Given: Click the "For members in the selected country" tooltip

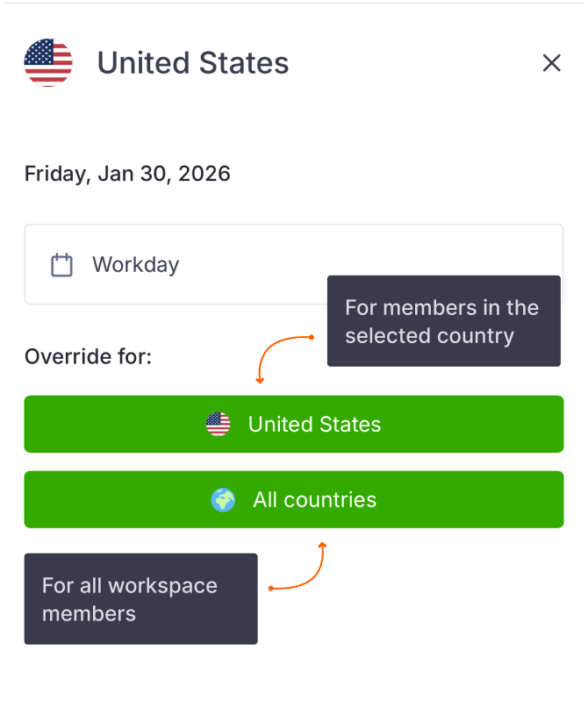Looking at the screenshot, I should (443, 321).
